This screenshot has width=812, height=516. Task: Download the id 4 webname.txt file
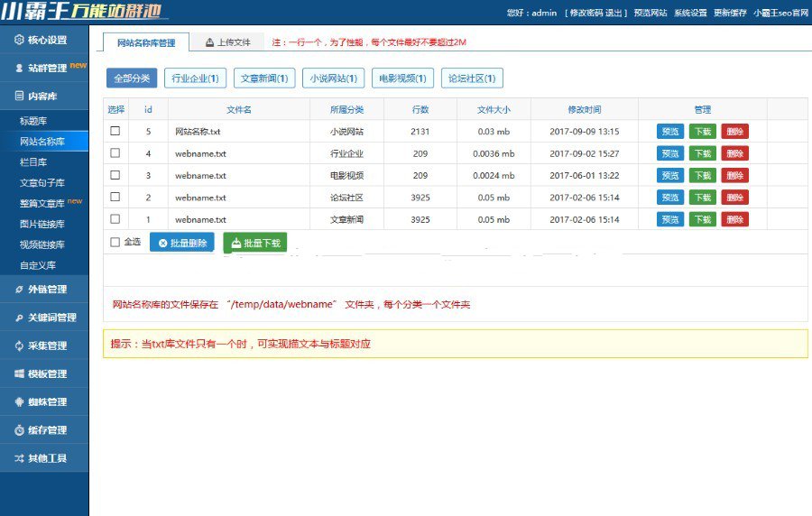(702, 153)
